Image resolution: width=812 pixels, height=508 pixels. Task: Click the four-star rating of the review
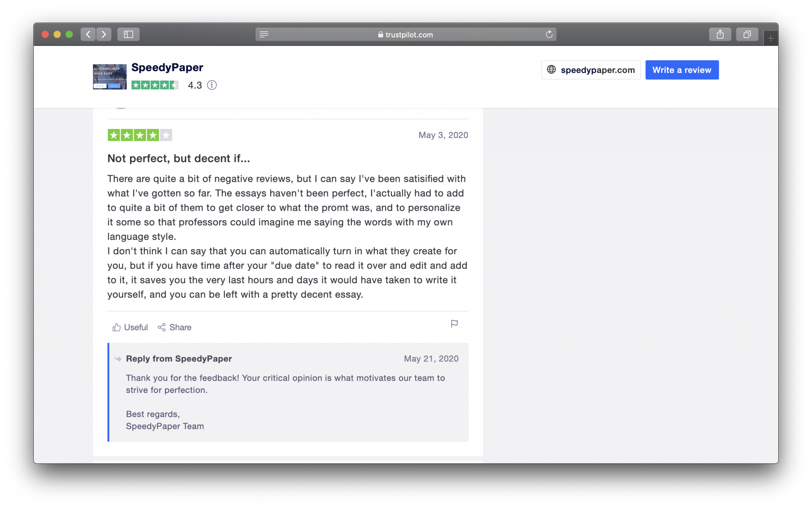(140, 135)
